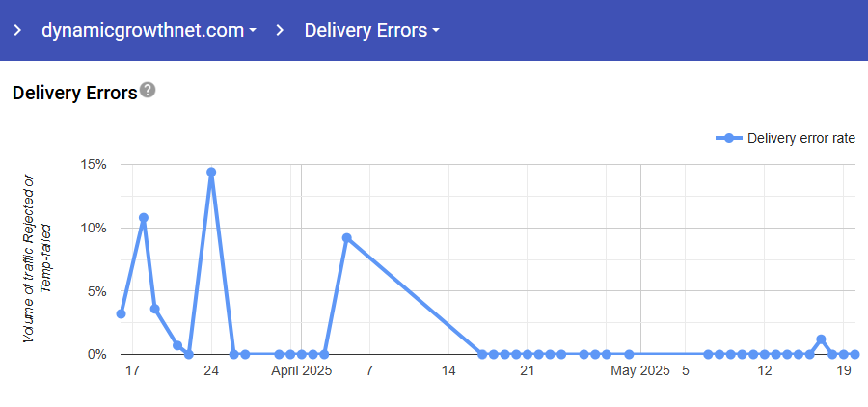Select the highest peak data point near 15%
The image size is (868, 407).
click(x=211, y=173)
